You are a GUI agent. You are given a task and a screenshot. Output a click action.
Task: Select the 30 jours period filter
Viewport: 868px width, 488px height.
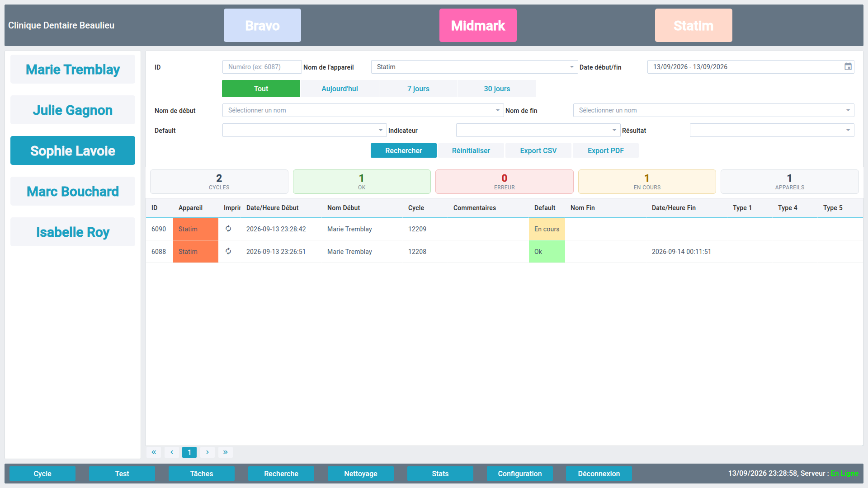click(497, 89)
